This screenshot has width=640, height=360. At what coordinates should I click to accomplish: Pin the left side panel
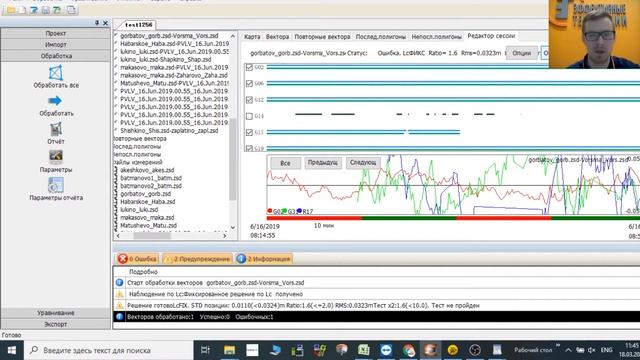[x=97, y=23]
